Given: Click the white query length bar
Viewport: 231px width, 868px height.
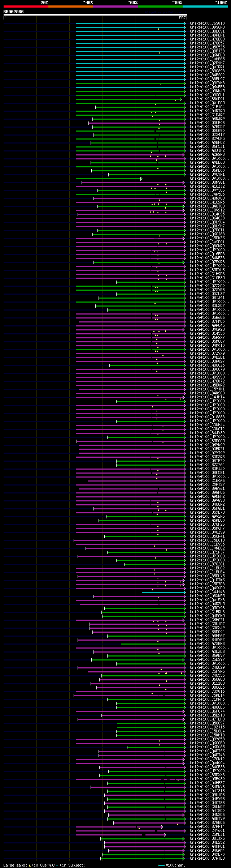Looking at the screenshot, I should tap(95, 15).
